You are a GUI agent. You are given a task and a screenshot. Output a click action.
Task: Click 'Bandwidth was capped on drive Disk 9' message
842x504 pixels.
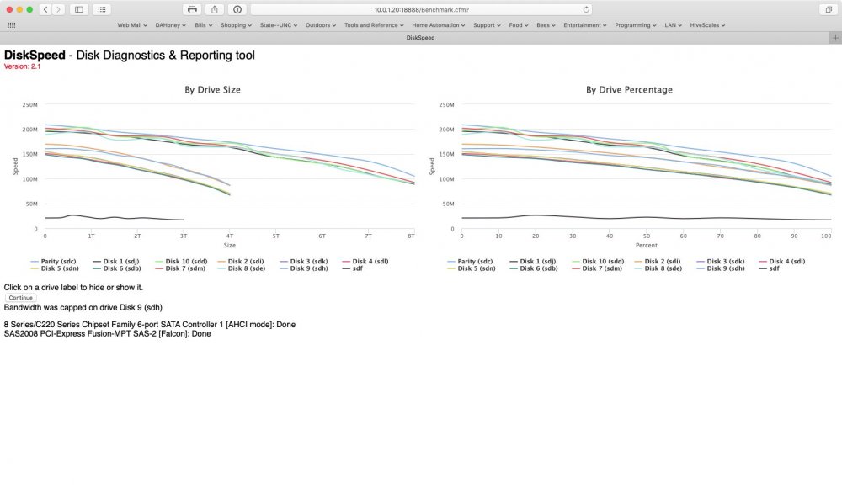[83, 308]
